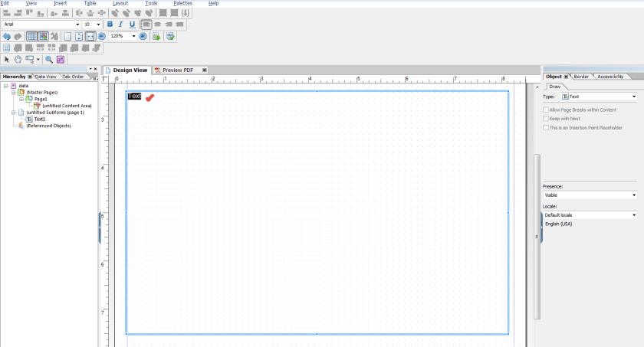This screenshot has height=347, width=644.
Task: Collapse the (untitled Subform) node
Action: coord(14,112)
